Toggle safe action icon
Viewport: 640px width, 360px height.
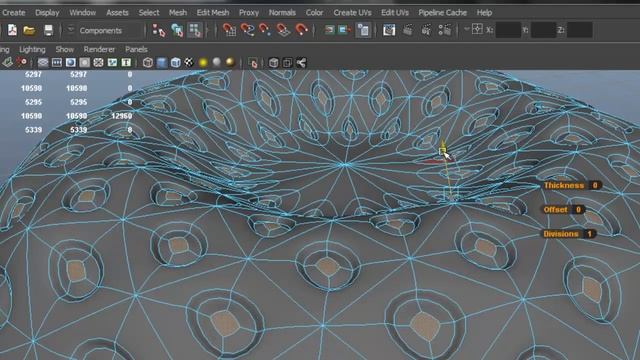coord(112,62)
